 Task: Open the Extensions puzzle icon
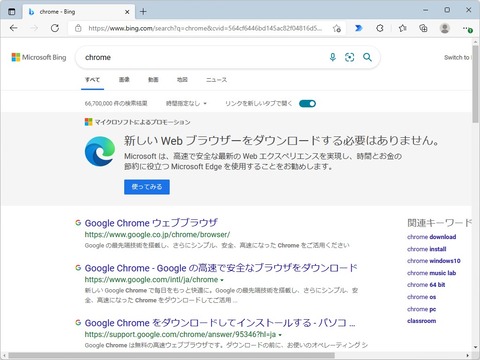click(380, 28)
